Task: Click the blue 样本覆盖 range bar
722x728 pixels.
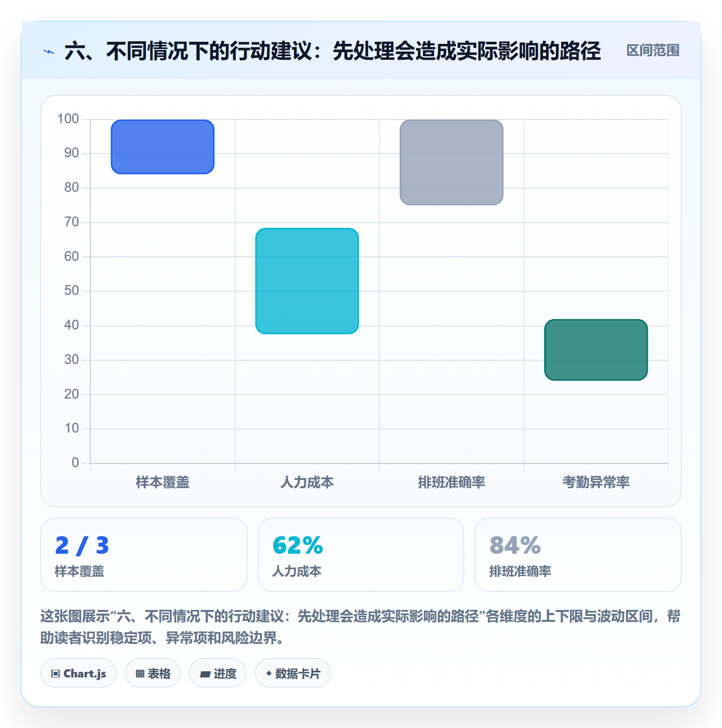Action: tap(163, 147)
